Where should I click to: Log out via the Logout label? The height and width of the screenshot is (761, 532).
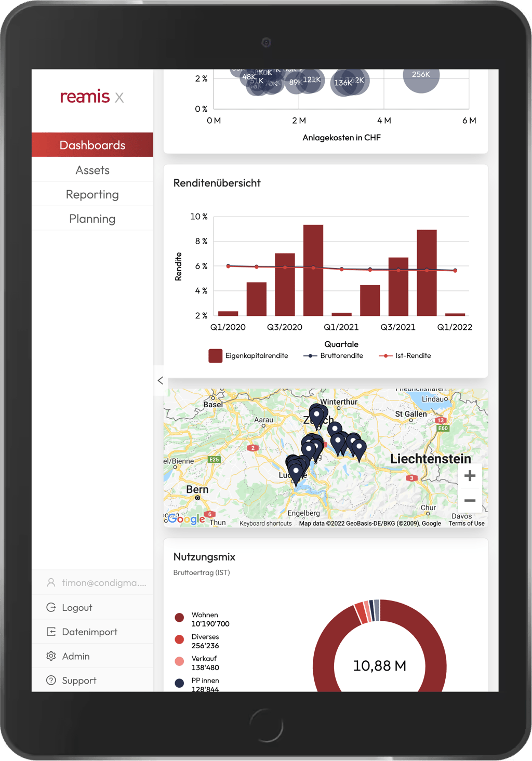77,607
